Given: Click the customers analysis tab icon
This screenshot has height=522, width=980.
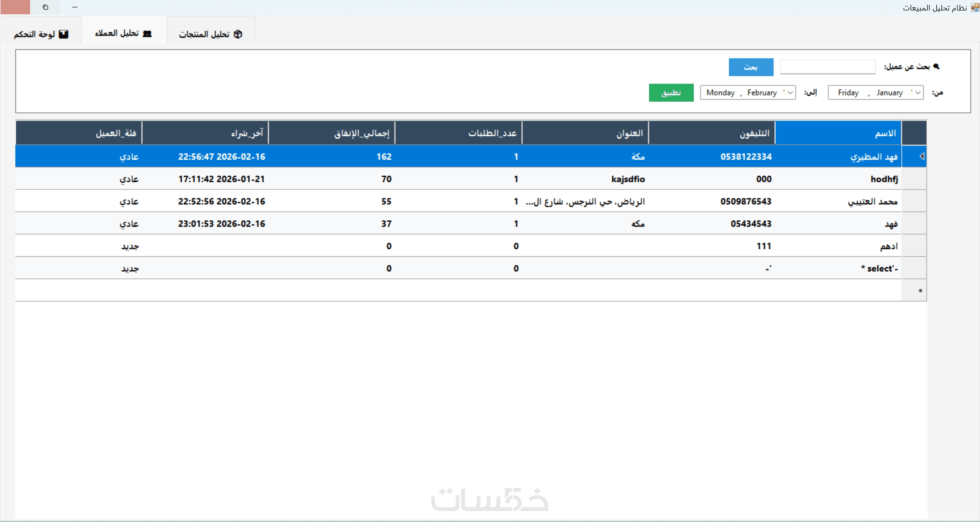Looking at the screenshot, I should click(147, 34).
